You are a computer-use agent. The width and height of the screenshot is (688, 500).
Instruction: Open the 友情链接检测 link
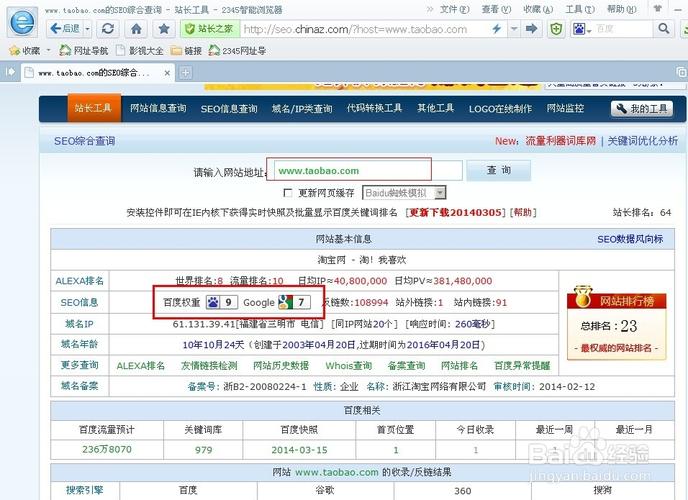(209, 366)
